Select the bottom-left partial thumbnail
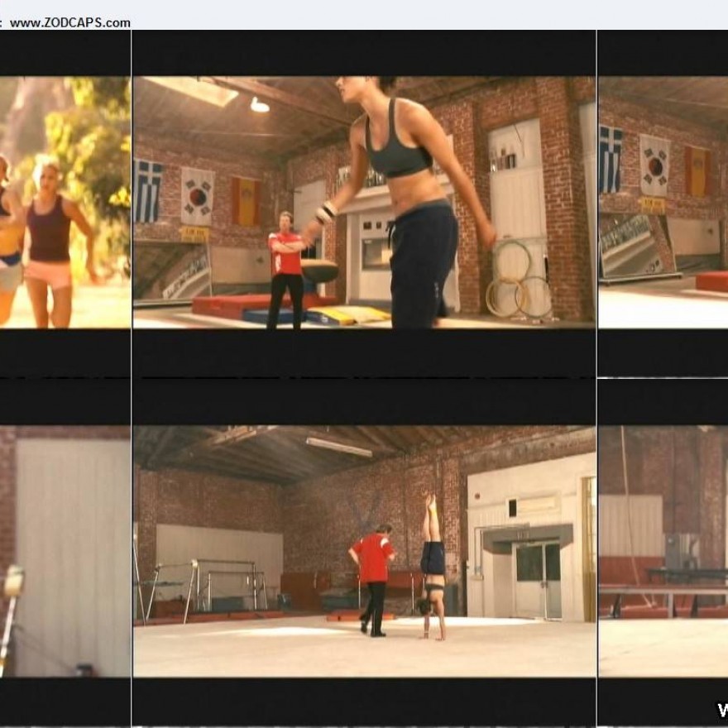This screenshot has width=728, height=728. point(65,551)
